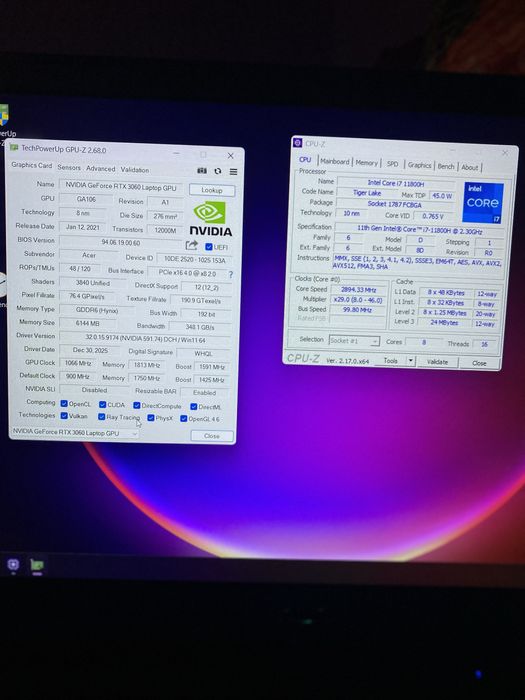Toggle the OpenCL checkbox
525x700 pixels.
(x=64, y=404)
